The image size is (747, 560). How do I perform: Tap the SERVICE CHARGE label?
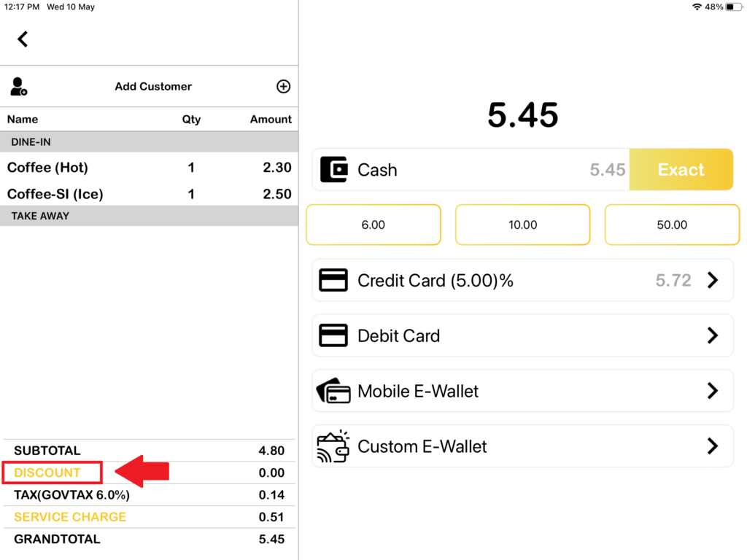[70, 517]
